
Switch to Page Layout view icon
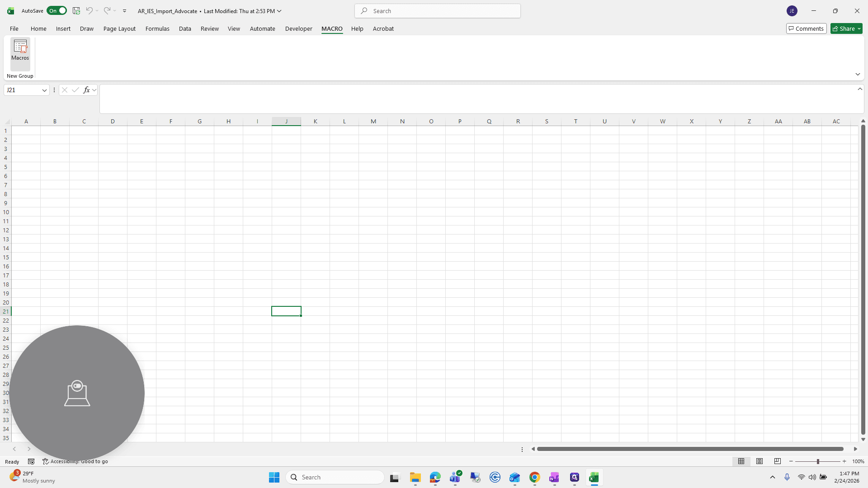pyautogui.click(x=759, y=461)
